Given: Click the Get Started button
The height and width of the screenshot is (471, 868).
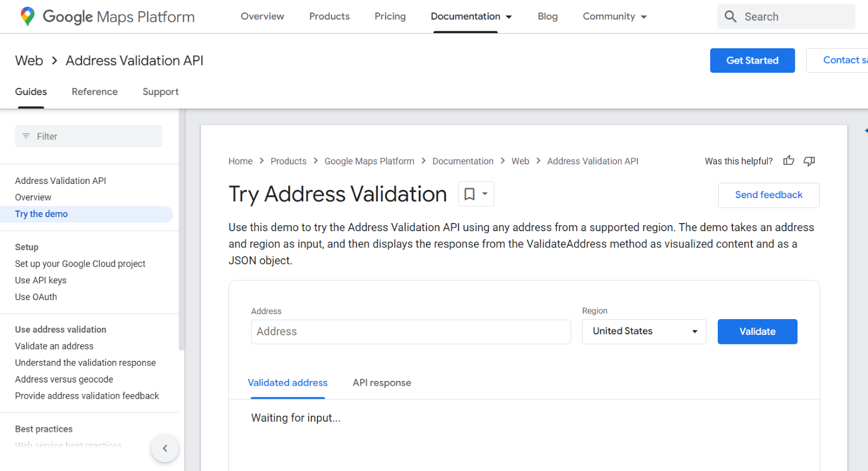Looking at the screenshot, I should click(x=752, y=60).
